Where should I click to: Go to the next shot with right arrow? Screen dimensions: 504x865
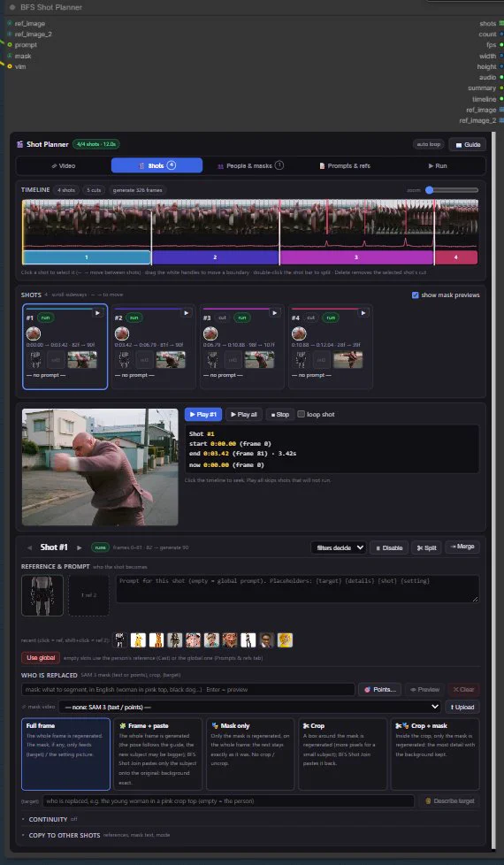coord(80,547)
